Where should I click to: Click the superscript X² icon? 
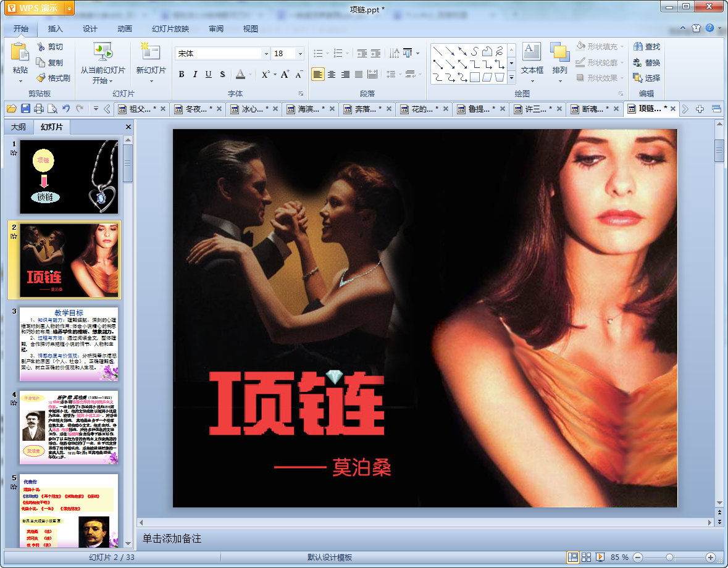click(265, 74)
